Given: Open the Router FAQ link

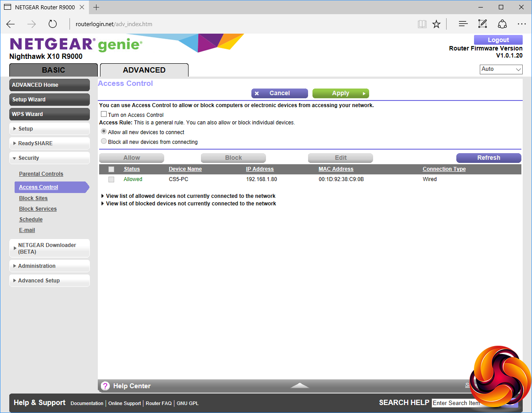Looking at the screenshot, I should coord(158,403).
